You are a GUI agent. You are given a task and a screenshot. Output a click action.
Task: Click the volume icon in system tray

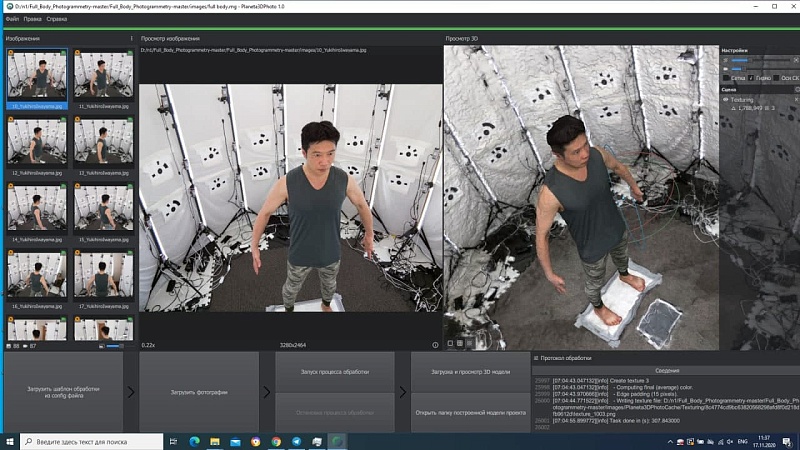point(730,442)
